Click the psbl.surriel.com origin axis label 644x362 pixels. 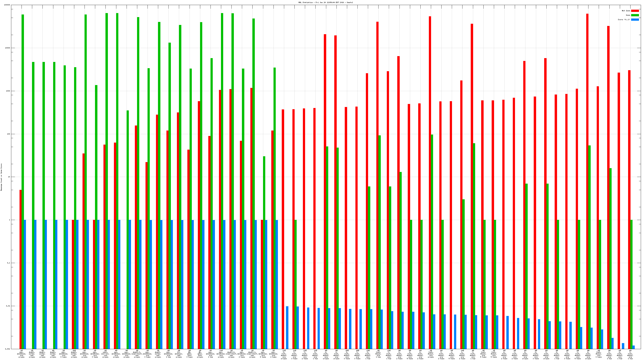click(105, 354)
